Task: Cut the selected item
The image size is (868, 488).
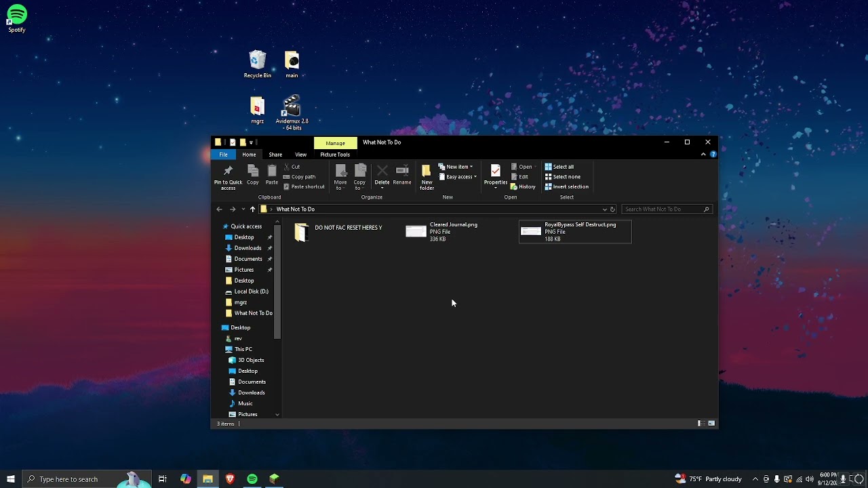Action: click(x=292, y=167)
